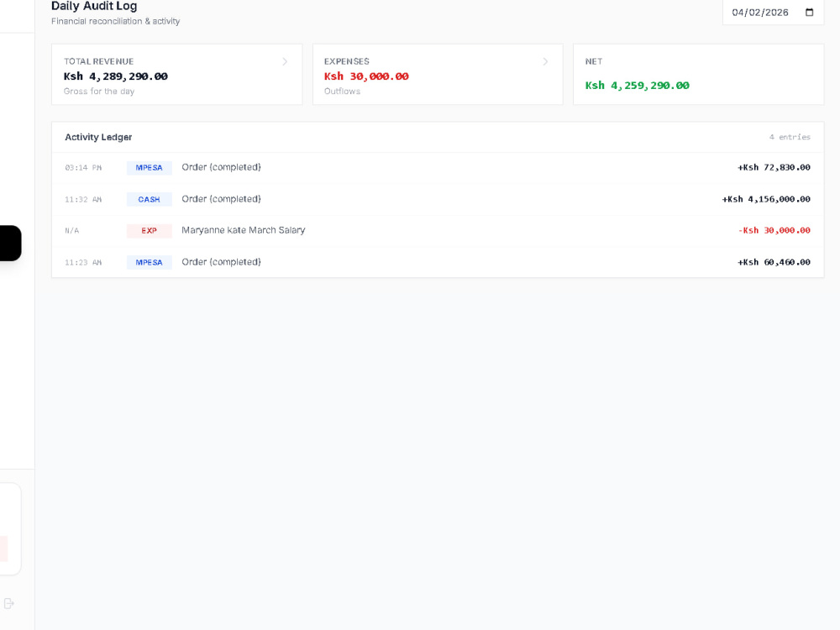This screenshot has width=840, height=630.
Task: Click the MPESA badge at 03:14 PM
Action: [149, 168]
